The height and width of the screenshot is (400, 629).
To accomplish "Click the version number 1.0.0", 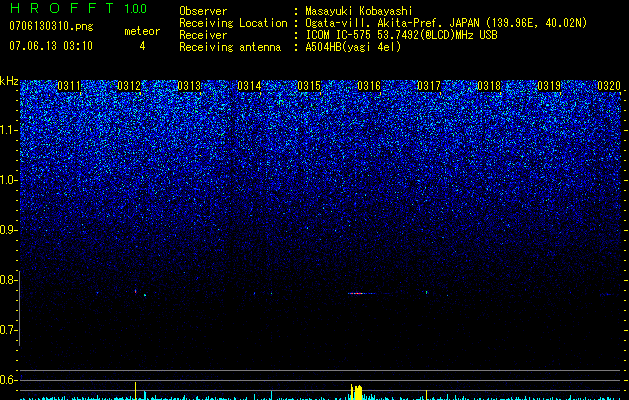I will coord(135,8).
